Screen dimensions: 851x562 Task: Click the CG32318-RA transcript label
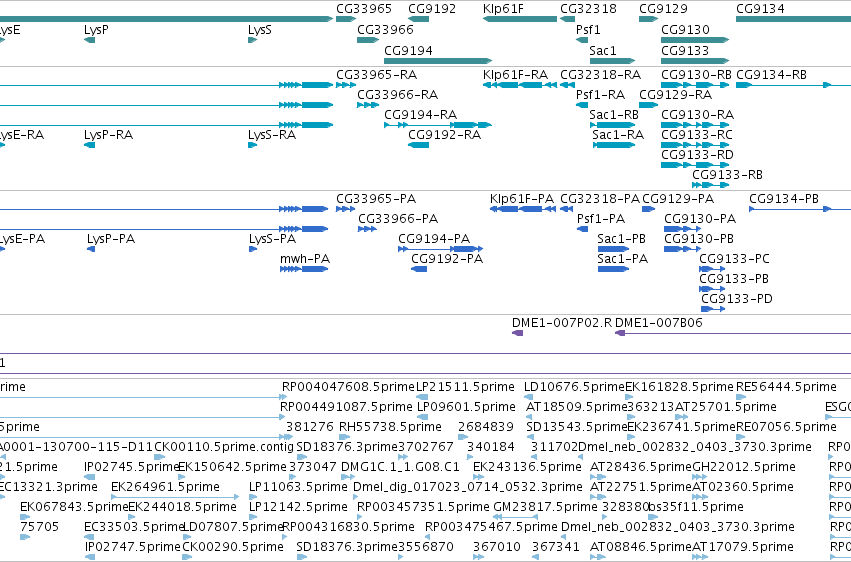click(x=600, y=75)
